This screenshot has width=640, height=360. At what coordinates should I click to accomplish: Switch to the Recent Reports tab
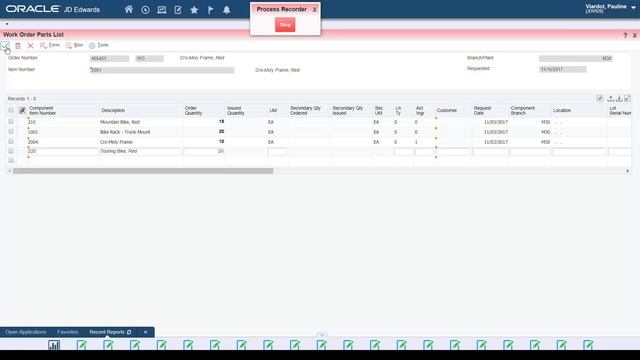(x=107, y=332)
